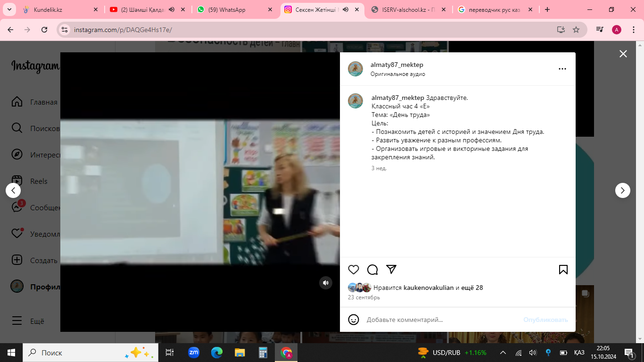Image resolution: width=644 pixels, height=362 pixels.
Task: Open the Windows Start menu
Action: click(x=11, y=353)
